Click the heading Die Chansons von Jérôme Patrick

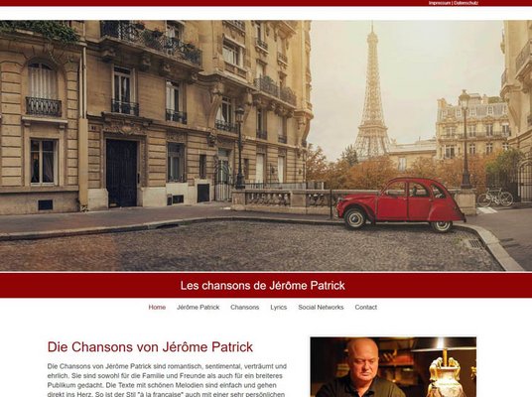click(x=150, y=346)
